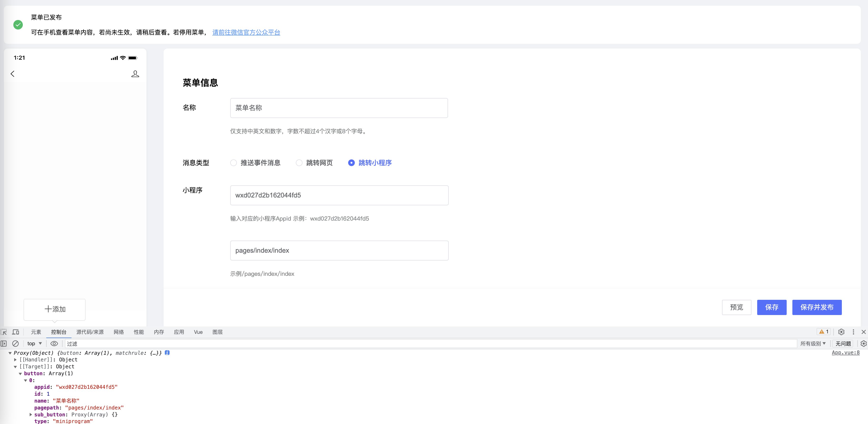Click the 菜单名称 name input field

click(x=339, y=108)
